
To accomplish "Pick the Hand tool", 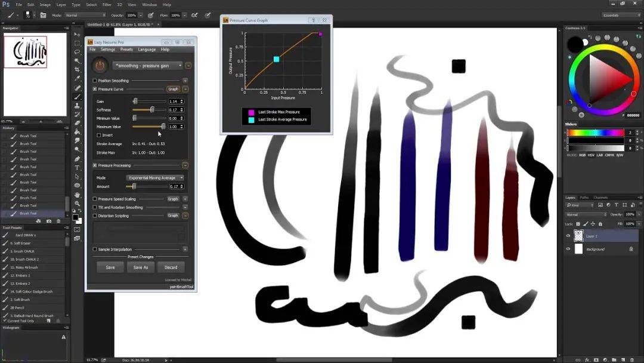I will tap(77, 195).
